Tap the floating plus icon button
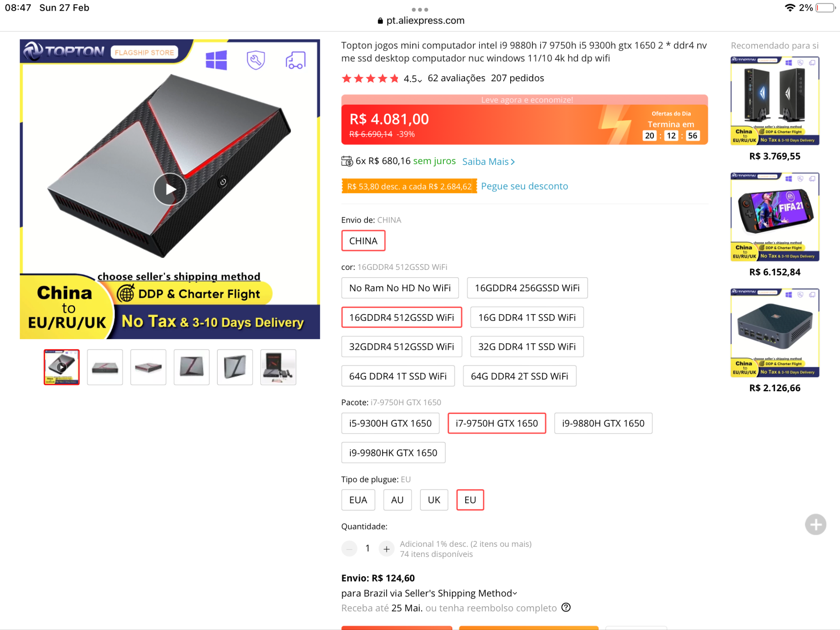840x630 pixels. [x=815, y=524]
